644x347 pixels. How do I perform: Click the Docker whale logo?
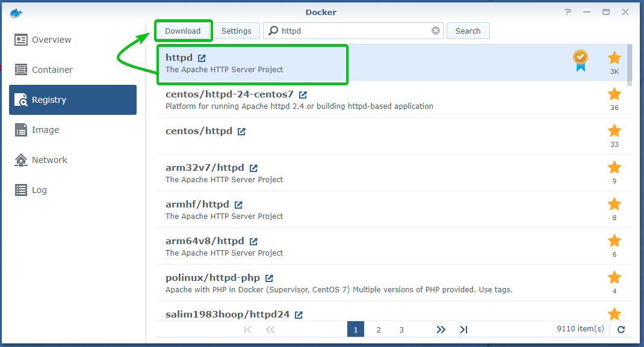point(16,13)
